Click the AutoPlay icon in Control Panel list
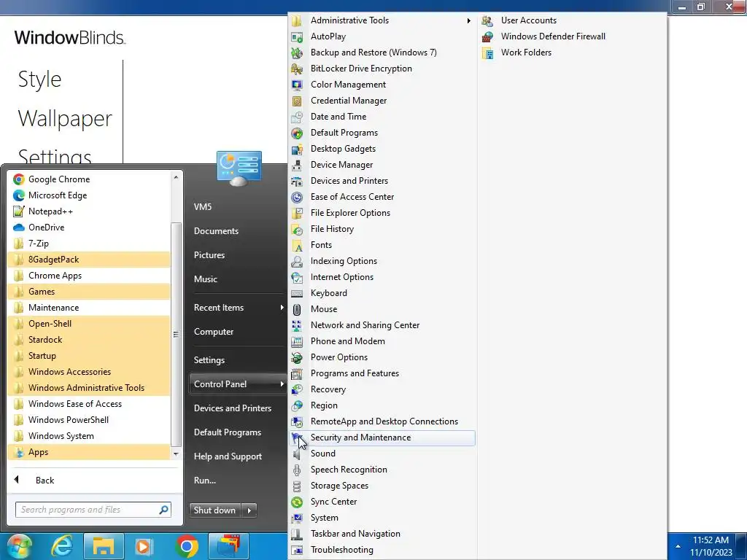The width and height of the screenshot is (747, 560). 297,36
